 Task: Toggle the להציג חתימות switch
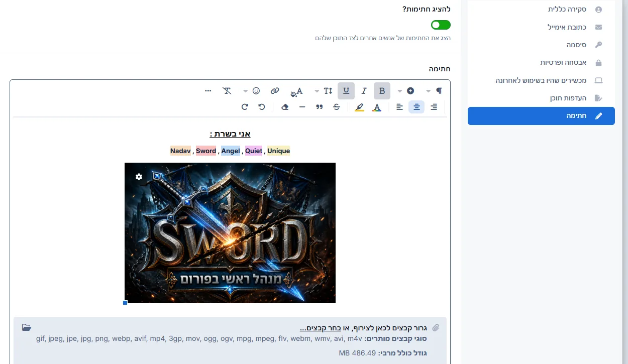(x=441, y=25)
